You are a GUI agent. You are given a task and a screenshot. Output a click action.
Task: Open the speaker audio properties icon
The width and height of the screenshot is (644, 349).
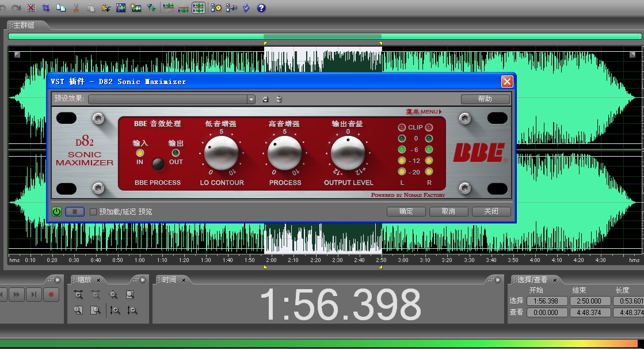coord(231,8)
